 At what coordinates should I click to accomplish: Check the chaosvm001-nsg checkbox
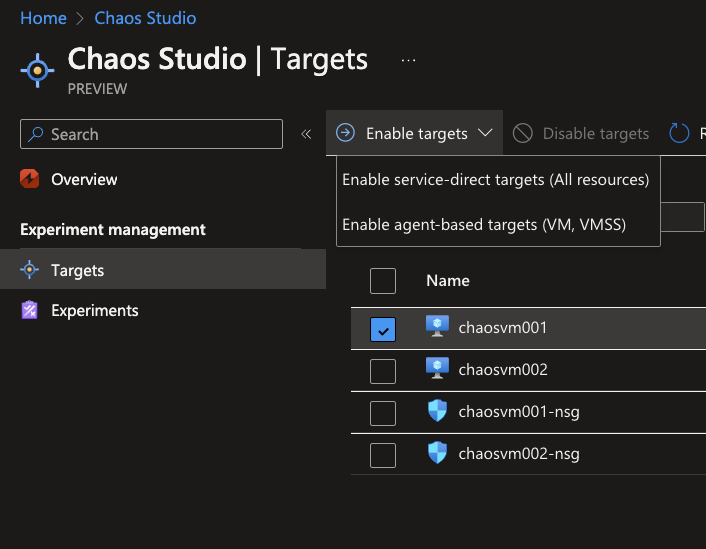pos(383,413)
